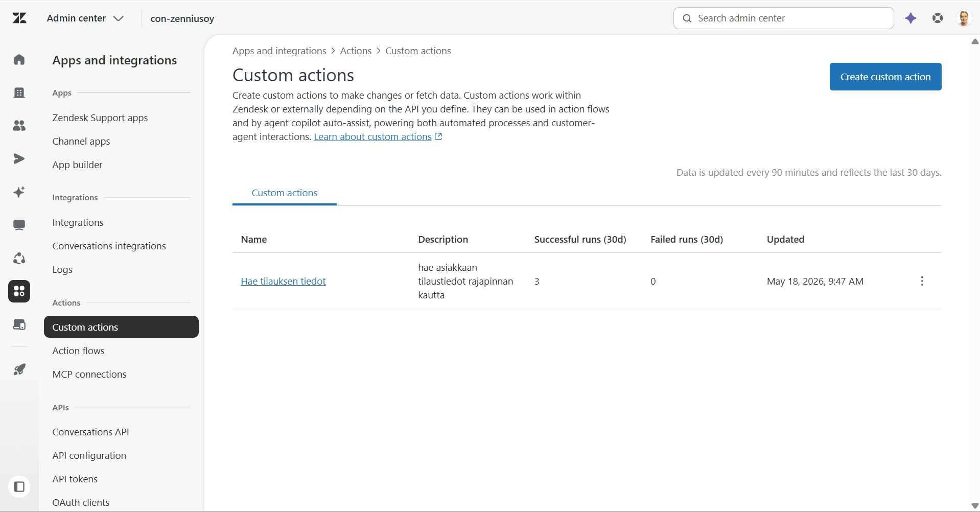Open the Home icon in sidebar
This screenshot has width=980, height=512.
19,60
